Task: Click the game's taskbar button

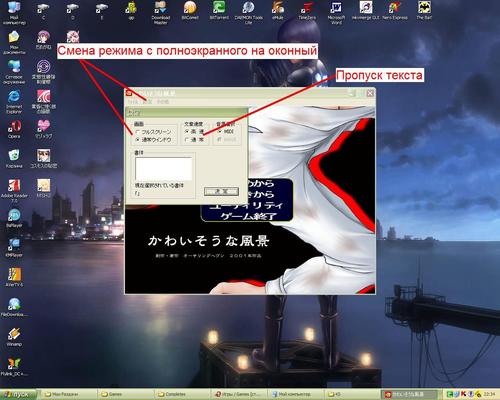Action: pos(410,394)
